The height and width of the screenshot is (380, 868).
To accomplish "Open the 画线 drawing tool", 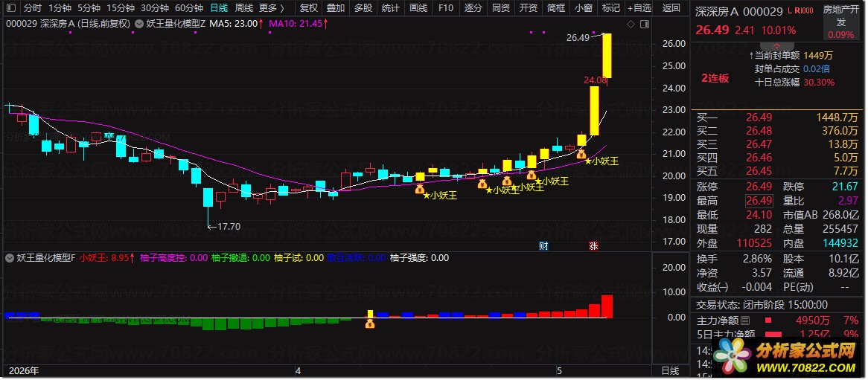I will [418, 8].
